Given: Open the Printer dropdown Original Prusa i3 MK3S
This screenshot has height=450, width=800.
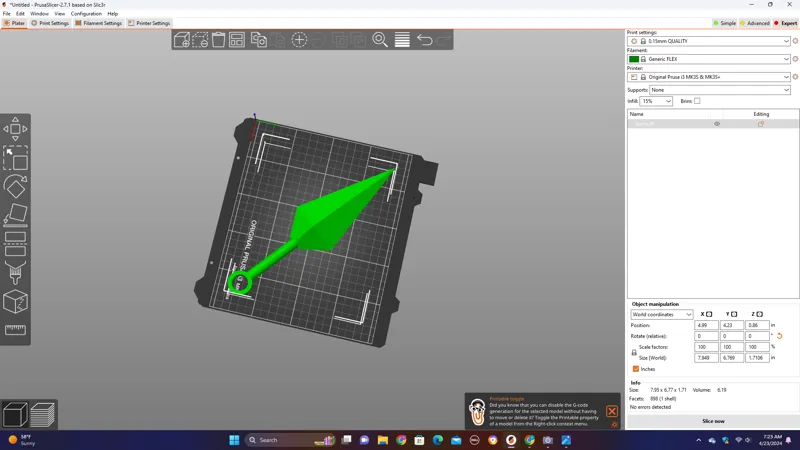Looking at the screenshot, I should tap(709, 77).
